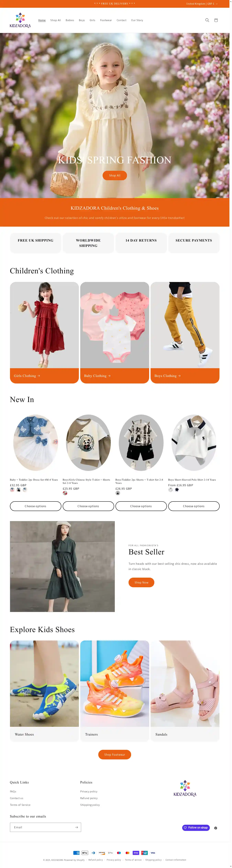Open the Girls menu item
This screenshot has height=868, width=232.
coord(92,20)
